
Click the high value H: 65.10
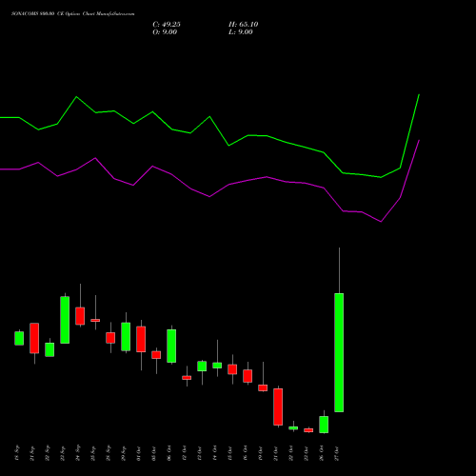pyautogui.click(x=244, y=25)
